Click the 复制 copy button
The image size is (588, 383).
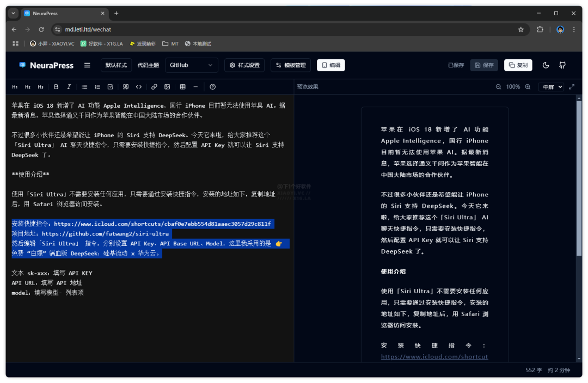point(518,65)
